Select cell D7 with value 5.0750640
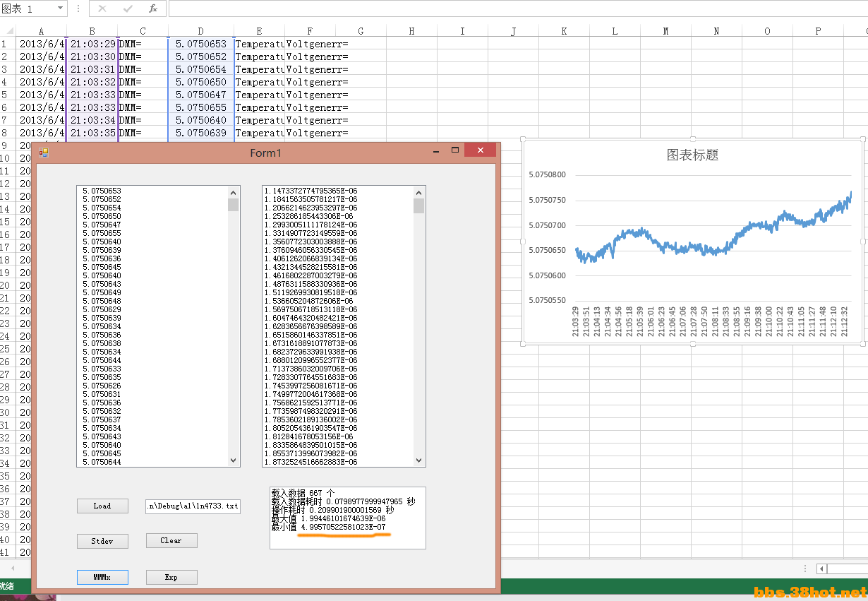868x601 pixels. (x=201, y=120)
